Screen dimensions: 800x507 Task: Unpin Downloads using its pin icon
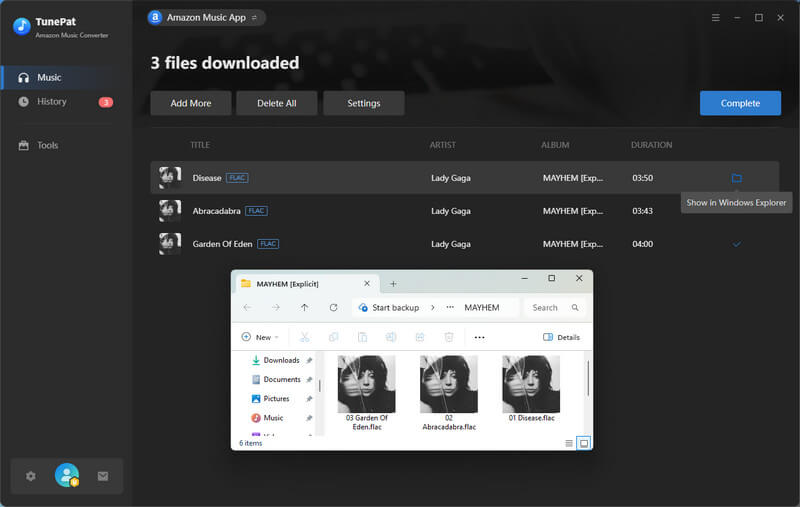[x=309, y=360]
